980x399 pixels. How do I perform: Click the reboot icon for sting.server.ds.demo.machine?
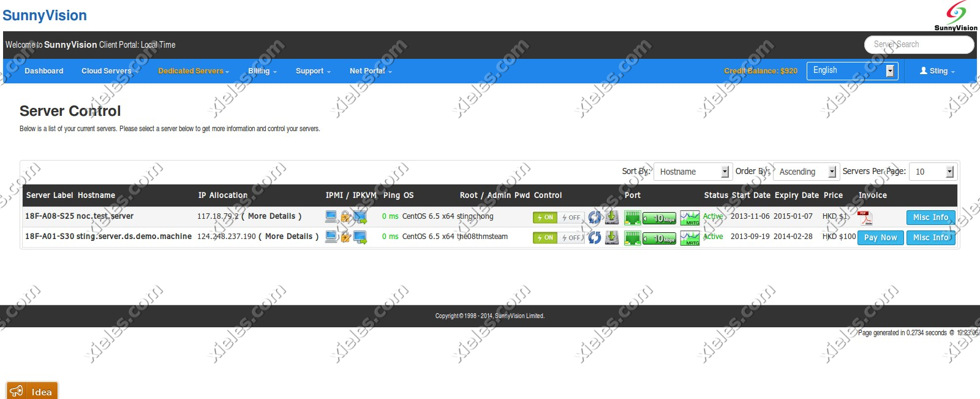[594, 238]
